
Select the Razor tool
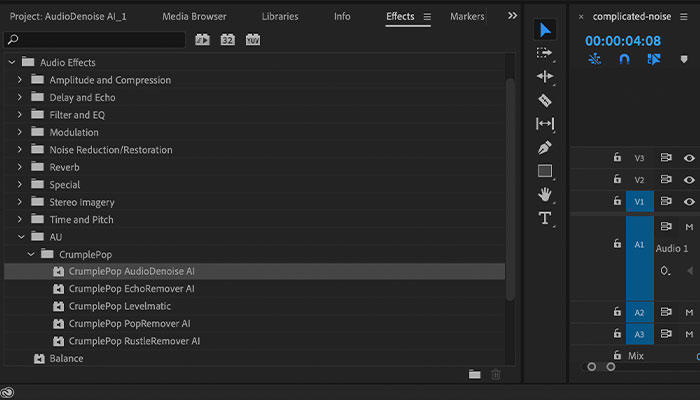click(545, 100)
